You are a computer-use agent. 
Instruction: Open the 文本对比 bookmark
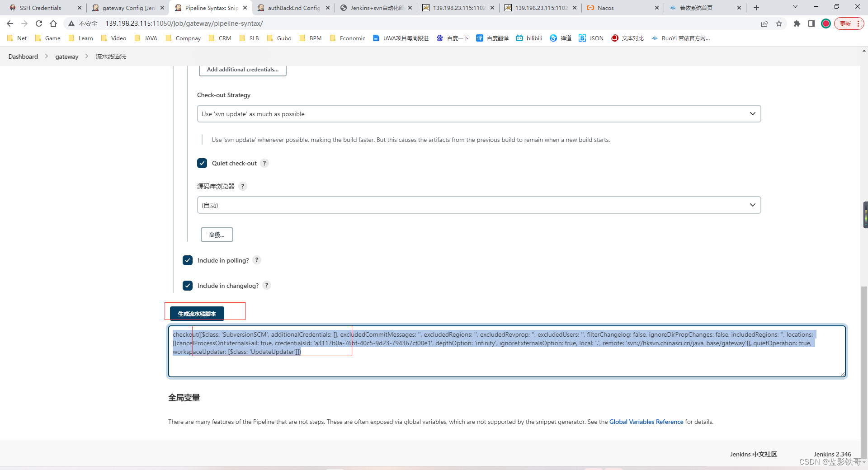[627, 38]
